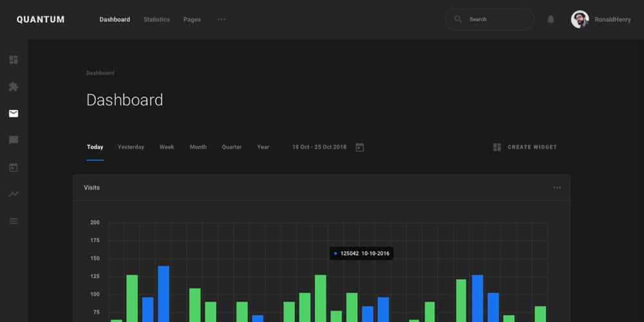
Task: Open the RonaldHenry user name menu
Action: click(x=613, y=20)
